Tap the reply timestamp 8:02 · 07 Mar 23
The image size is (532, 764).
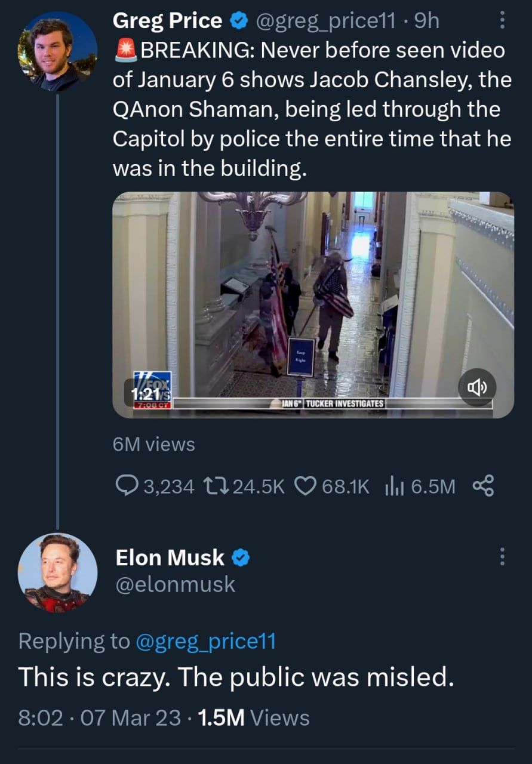pyautogui.click(x=100, y=717)
